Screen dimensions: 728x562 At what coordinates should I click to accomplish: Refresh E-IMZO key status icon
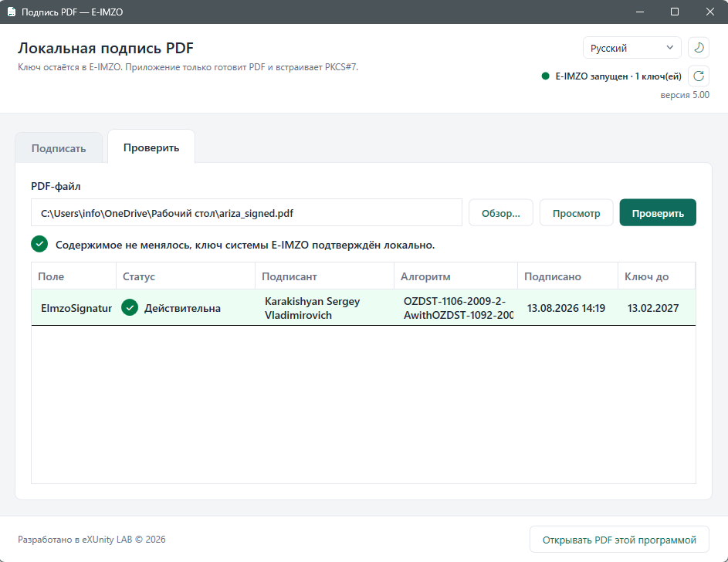coord(699,76)
